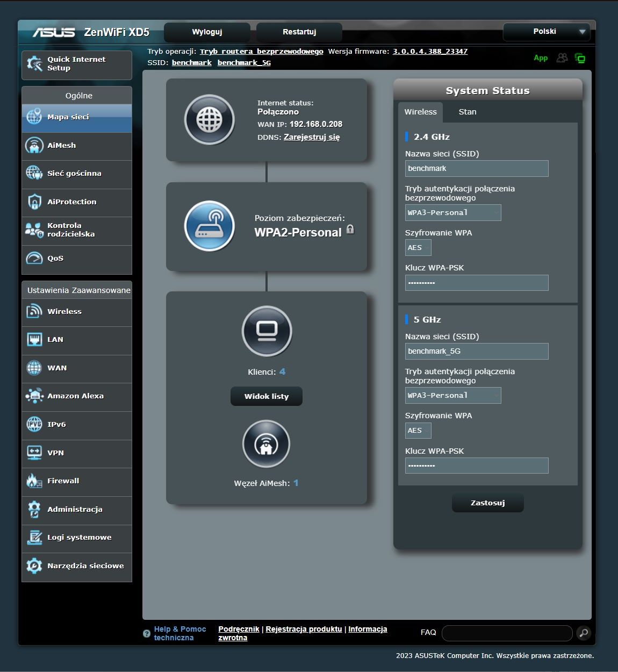Click the benchmark_5G SSID link

point(244,63)
